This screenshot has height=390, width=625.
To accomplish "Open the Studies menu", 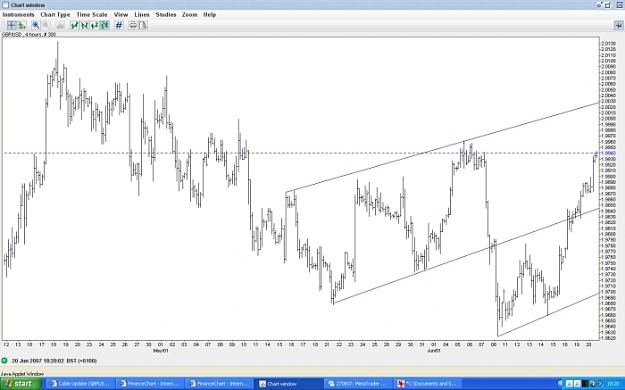I will pos(166,14).
